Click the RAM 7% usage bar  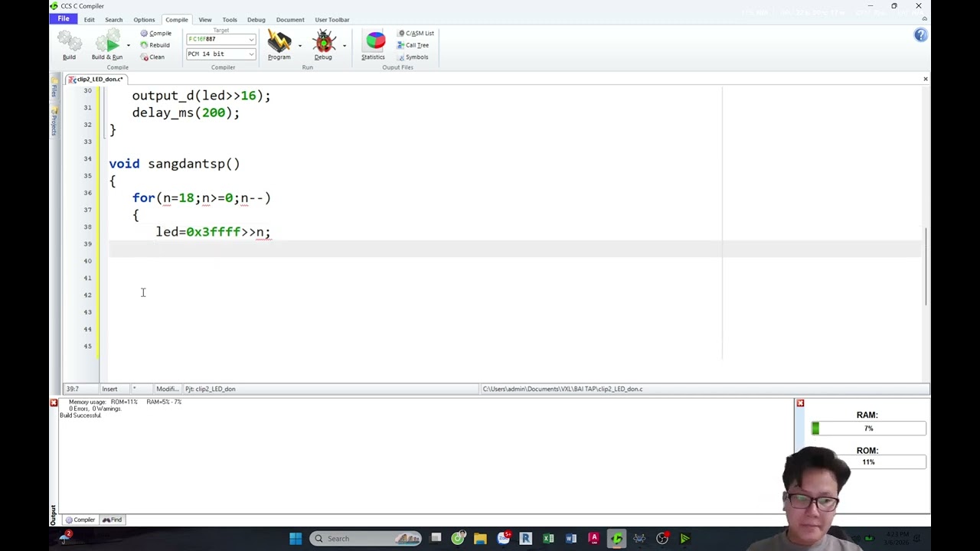868,429
